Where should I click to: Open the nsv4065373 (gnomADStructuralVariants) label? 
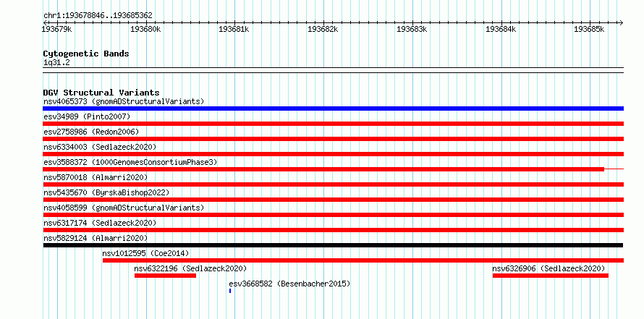point(124,101)
